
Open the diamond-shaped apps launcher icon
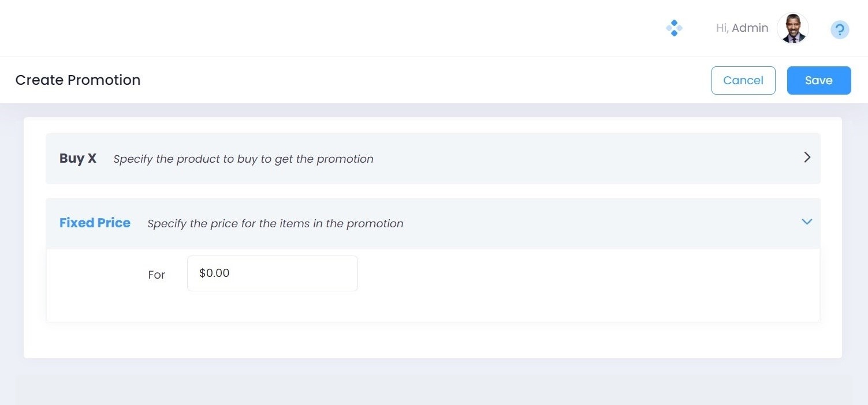point(674,28)
